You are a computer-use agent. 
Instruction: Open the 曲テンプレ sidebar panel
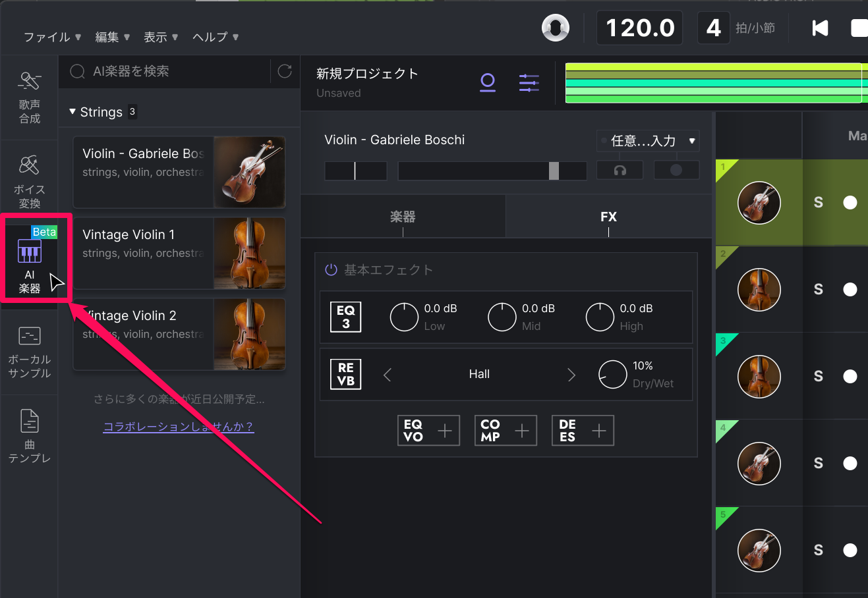coord(29,436)
